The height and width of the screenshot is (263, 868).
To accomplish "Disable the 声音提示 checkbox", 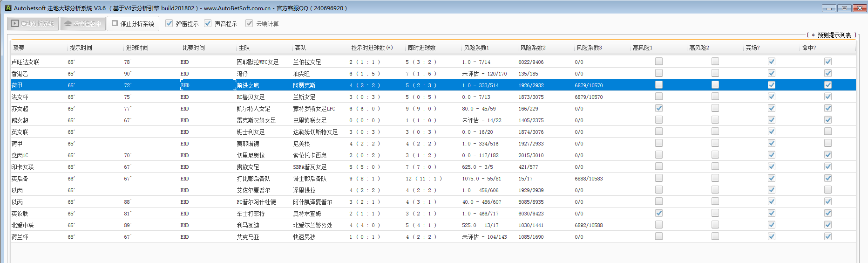I will [208, 23].
